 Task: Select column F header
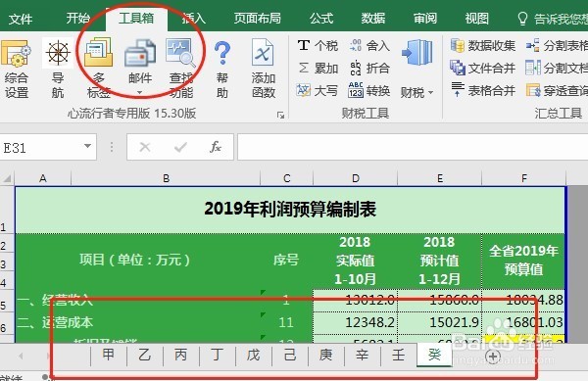tap(524, 178)
